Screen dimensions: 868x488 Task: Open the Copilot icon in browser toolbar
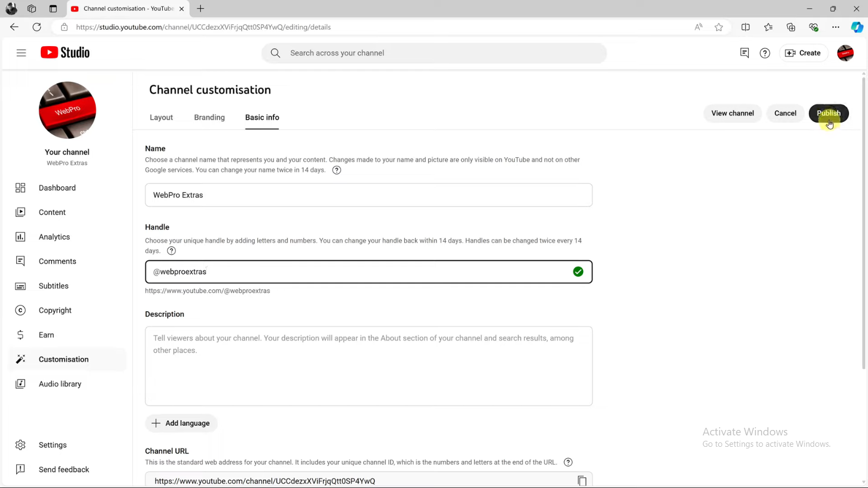(x=857, y=27)
